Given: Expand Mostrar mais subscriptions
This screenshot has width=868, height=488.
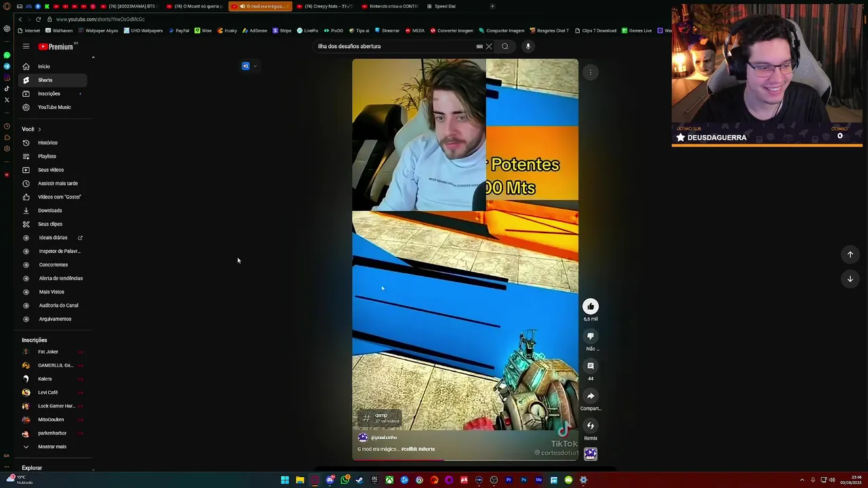Looking at the screenshot, I should tap(53, 447).
